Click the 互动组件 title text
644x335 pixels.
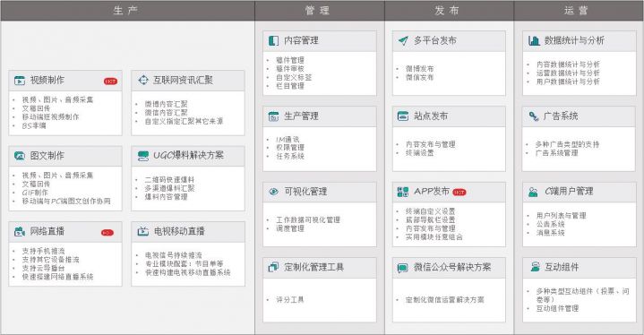point(562,267)
